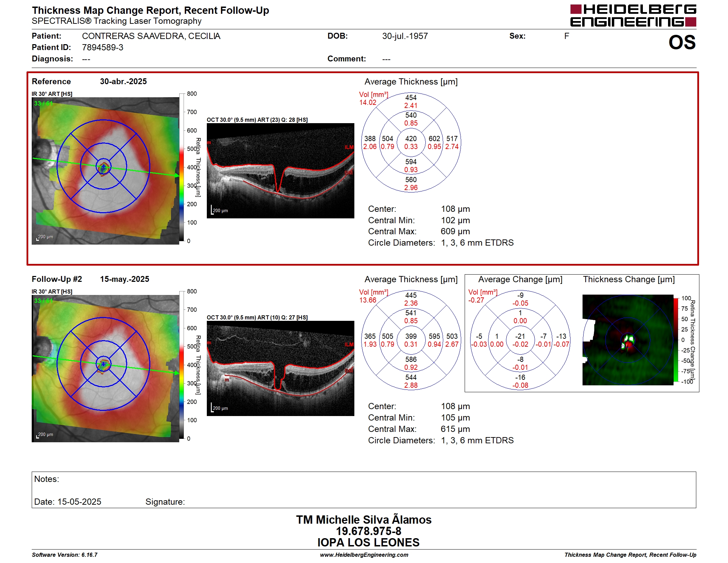Select Reference ETDRS value 602

[x=434, y=139]
